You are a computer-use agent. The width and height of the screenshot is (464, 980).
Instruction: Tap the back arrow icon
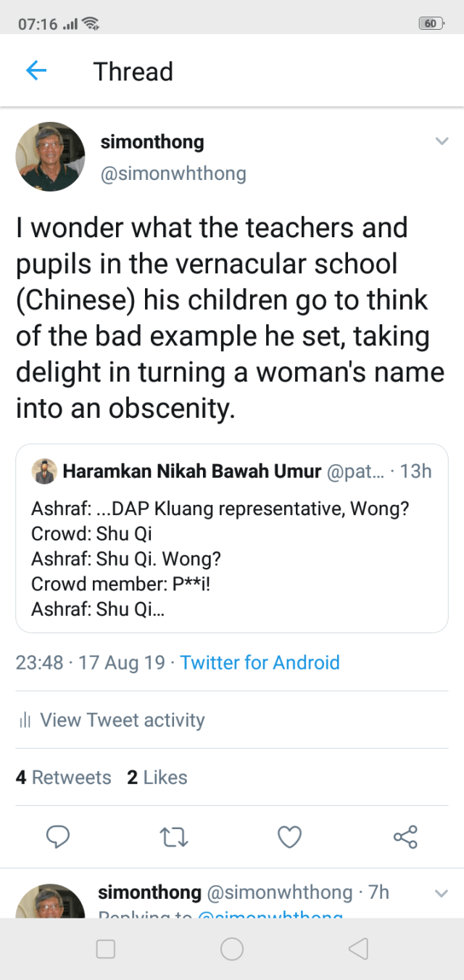pos(36,70)
